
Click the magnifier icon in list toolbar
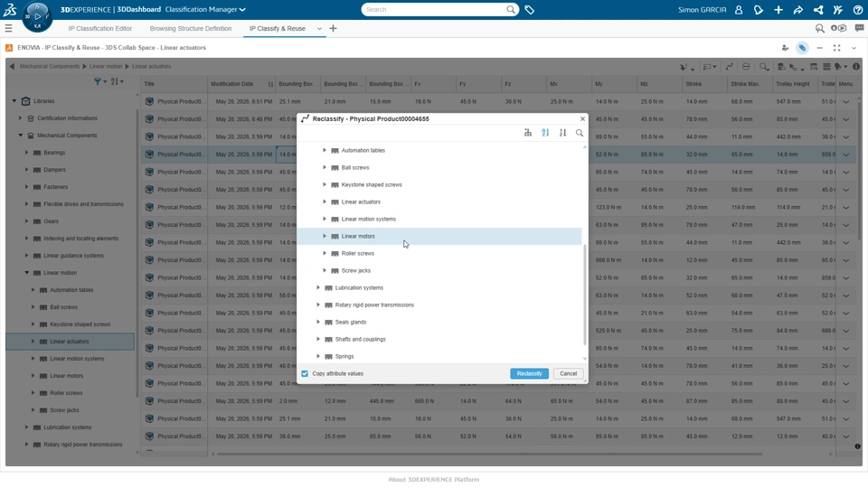pyautogui.click(x=764, y=66)
